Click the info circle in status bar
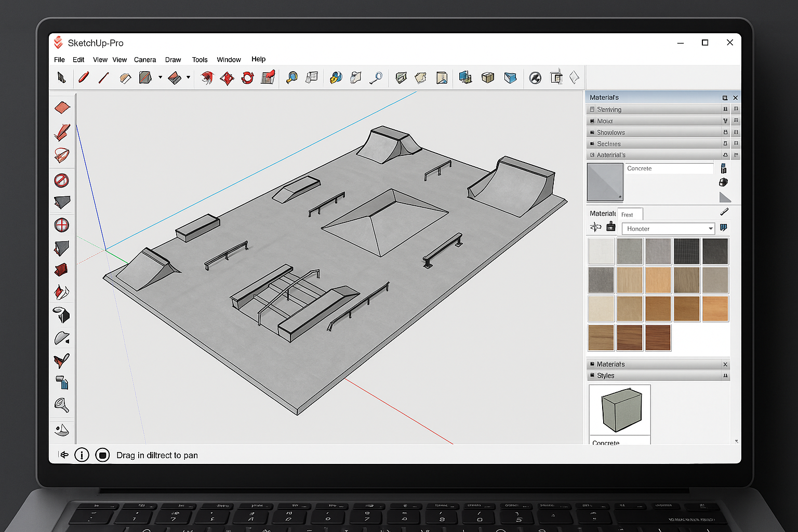Screen dimensions: 798x532 [x=82, y=455]
